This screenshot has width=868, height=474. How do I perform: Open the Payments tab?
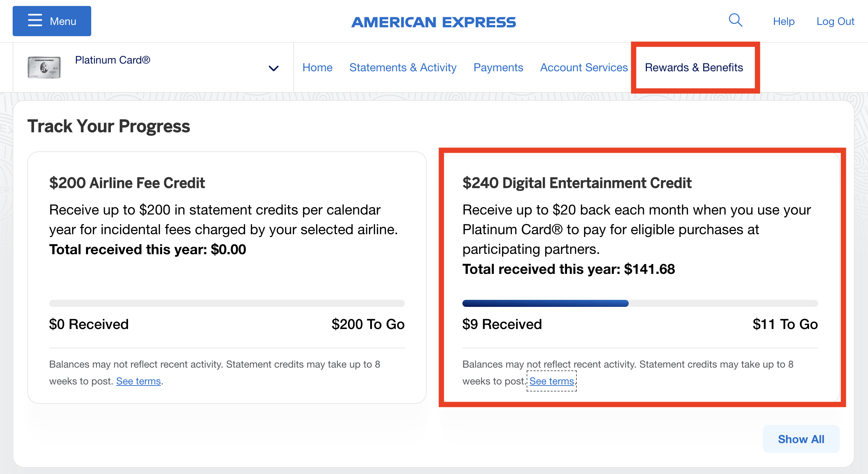click(498, 67)
